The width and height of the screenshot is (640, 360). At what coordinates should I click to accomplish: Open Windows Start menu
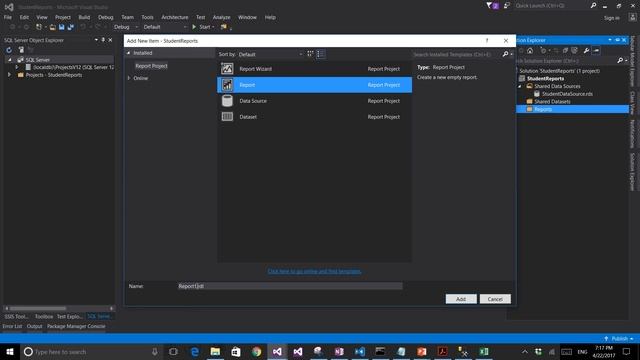coord(10,351)
